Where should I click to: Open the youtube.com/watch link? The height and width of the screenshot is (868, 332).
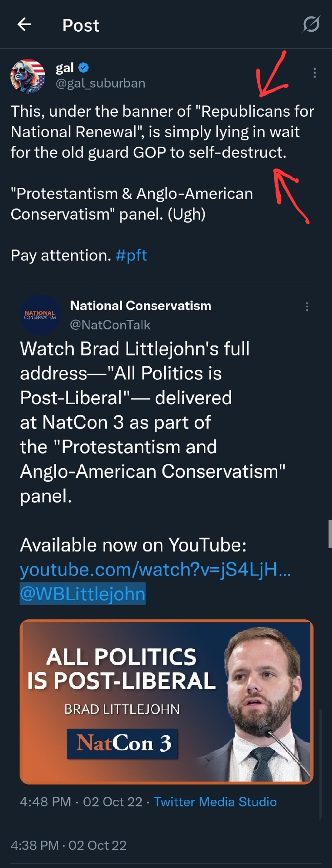click(155, 569)
